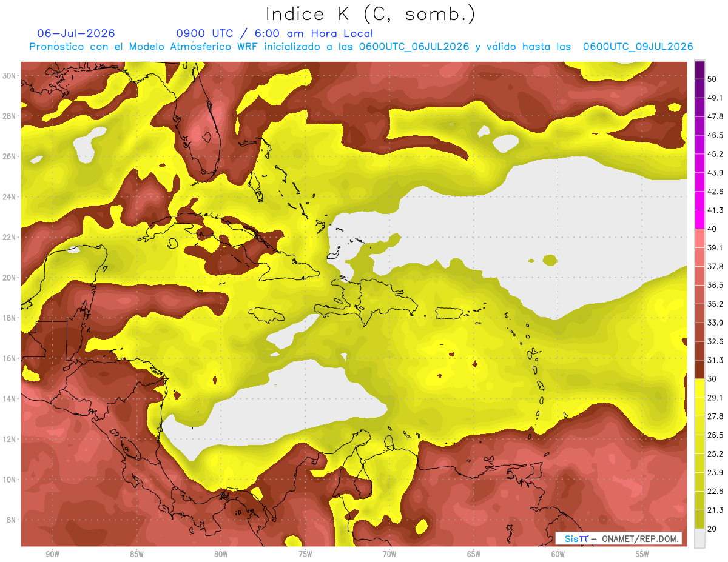Click the chart title "Indice K (C, somb.)"
Screen dimensions: 728x562
pos(371,14)
